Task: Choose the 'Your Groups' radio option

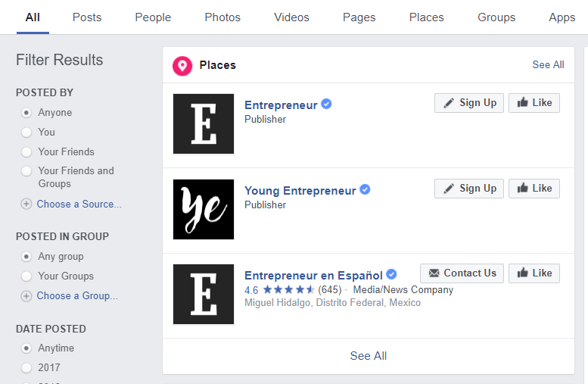Action: point(26,276)
